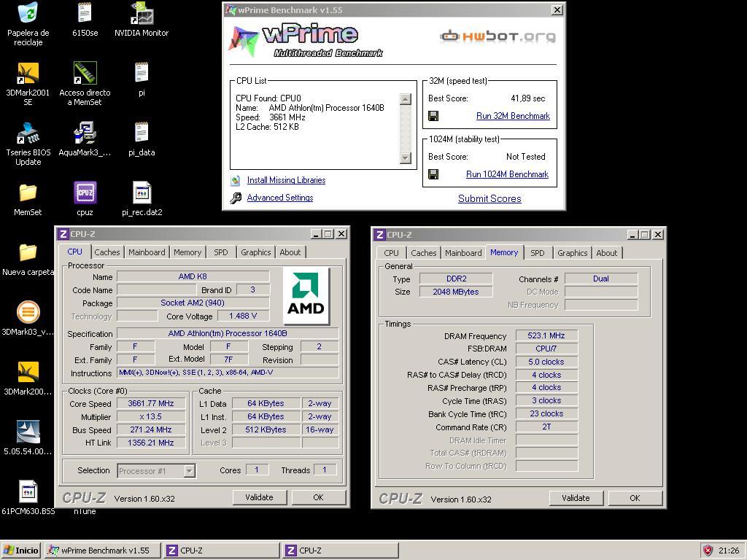Open the pi_data file icon
747x560 pixels.
click(x=142, y=133)
